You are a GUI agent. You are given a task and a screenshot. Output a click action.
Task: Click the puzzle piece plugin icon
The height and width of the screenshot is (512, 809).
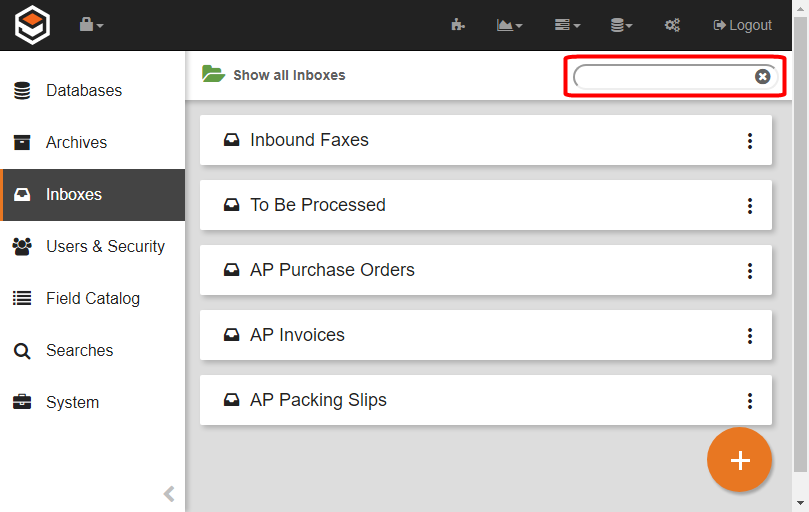pos(458,25)
